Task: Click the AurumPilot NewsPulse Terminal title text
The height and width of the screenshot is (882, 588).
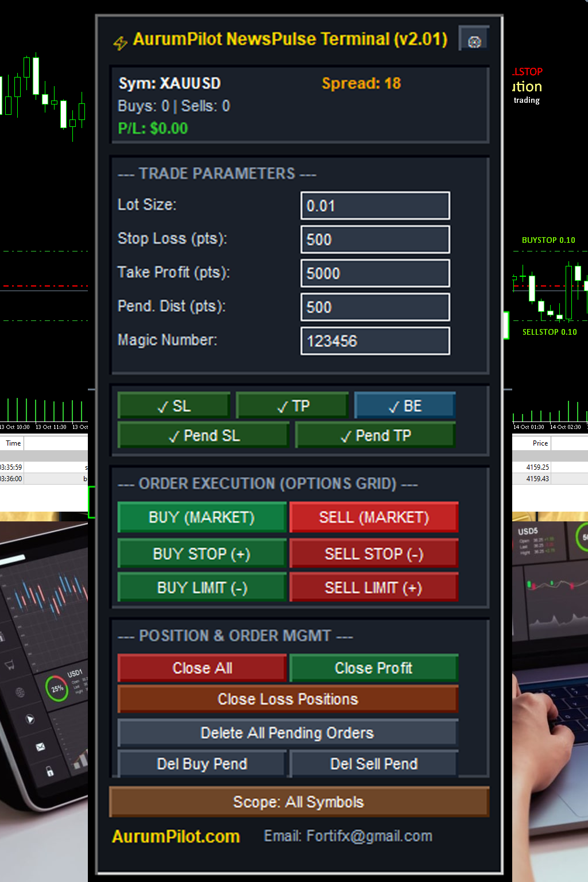Action: click(x=290, y=39)
